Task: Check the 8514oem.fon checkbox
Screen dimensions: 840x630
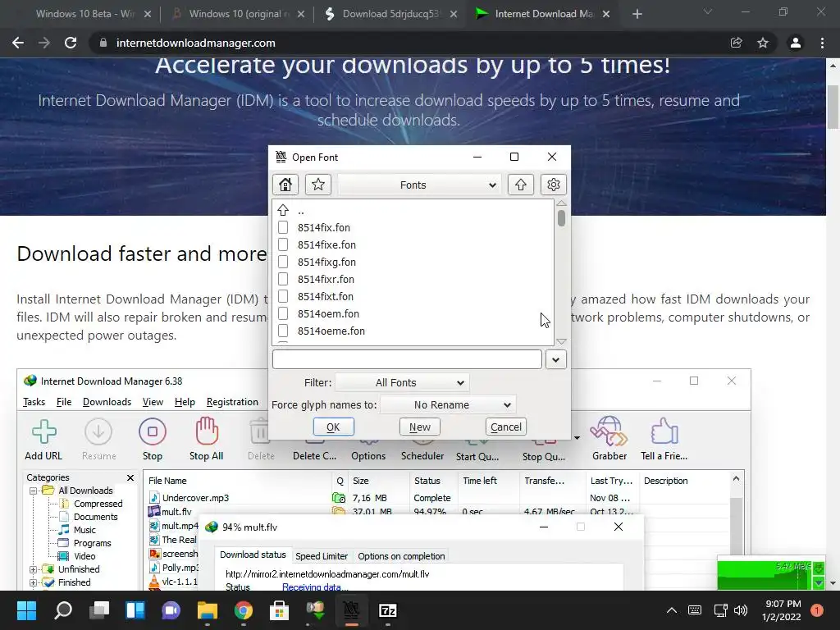Action: pyautogui.click(x=283, y=313)
